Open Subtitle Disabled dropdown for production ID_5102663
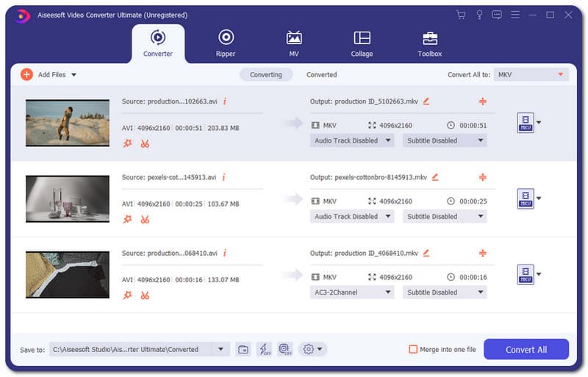The width and height of the screenshot is (588, 377). pyautogui.click(x=445, y=140)
